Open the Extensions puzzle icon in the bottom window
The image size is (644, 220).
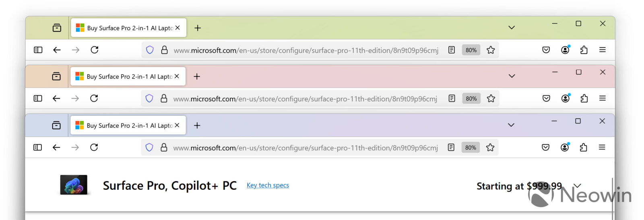pos(583,148)
